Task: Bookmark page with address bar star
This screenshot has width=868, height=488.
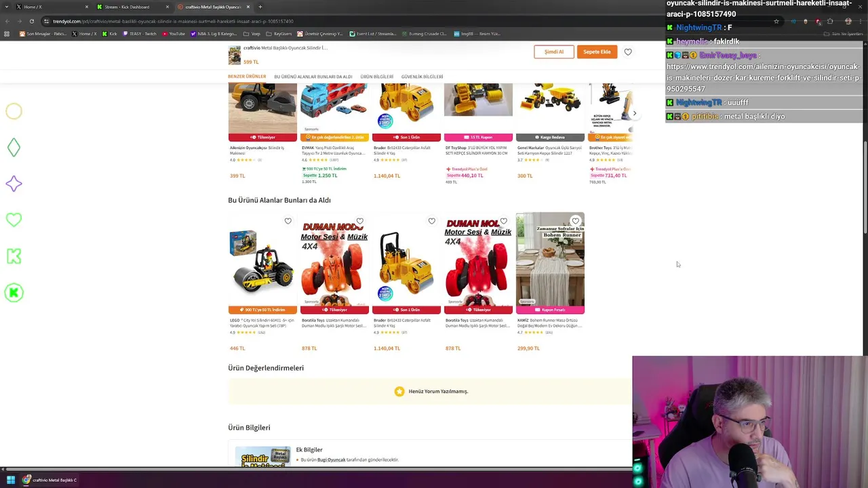Action: 776,21
